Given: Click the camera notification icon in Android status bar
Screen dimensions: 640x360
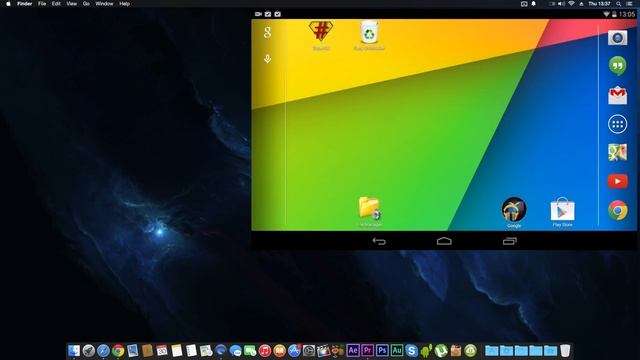Looking at the screenshot, I should coord(258,14).
